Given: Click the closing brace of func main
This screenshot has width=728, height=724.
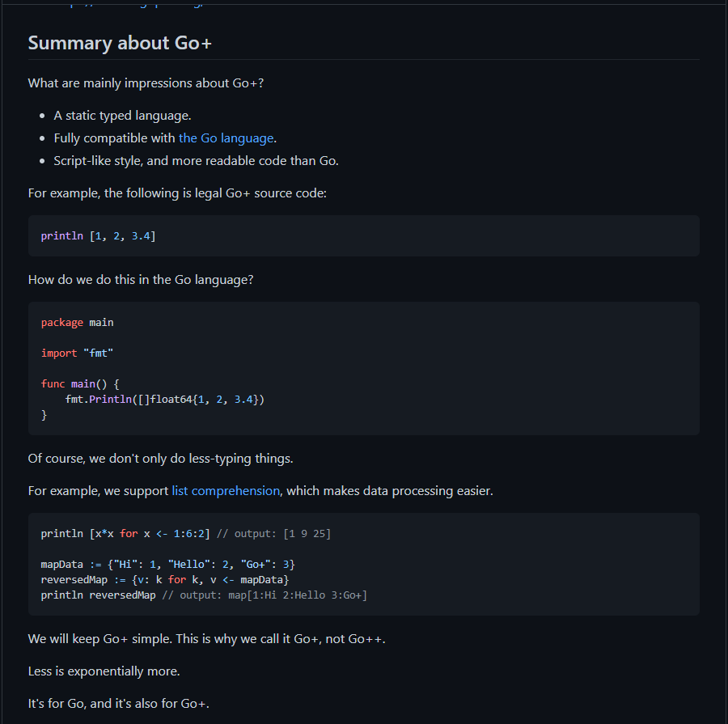Looking at the screenshot, I should click(x=44, y=415).
